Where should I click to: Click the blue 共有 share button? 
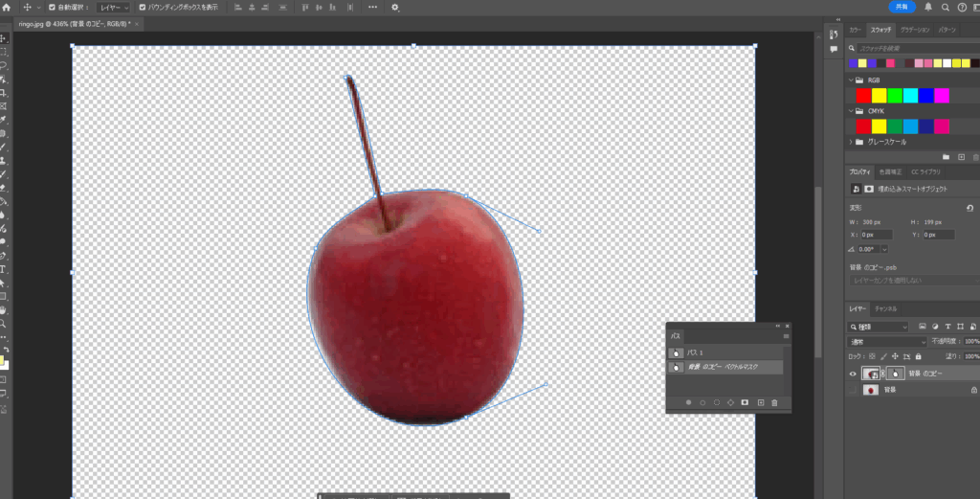point(902,7)
